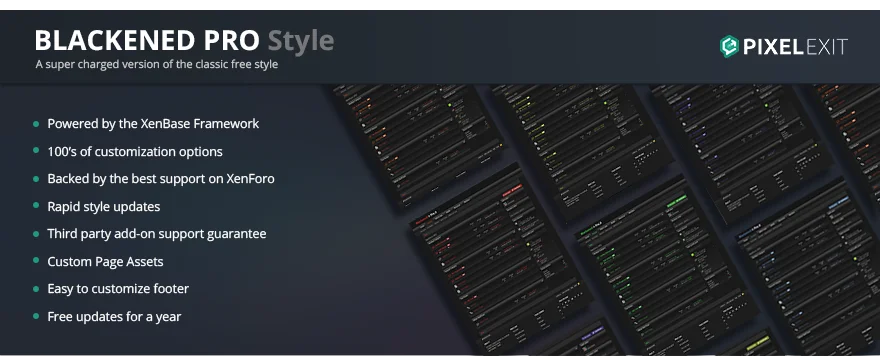Click bullet beside Custom Page Assets
880x363 pixels.
[x=36, y=261]
